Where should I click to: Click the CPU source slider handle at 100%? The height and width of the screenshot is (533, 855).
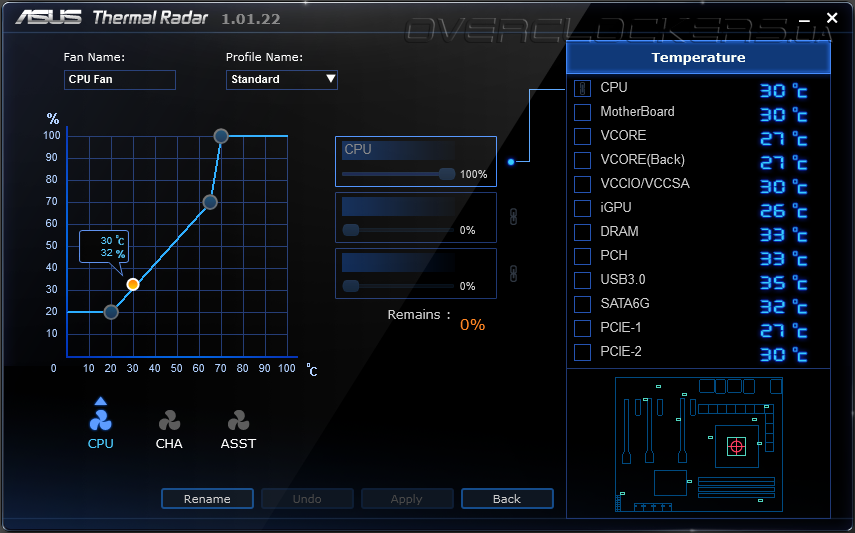447,174
